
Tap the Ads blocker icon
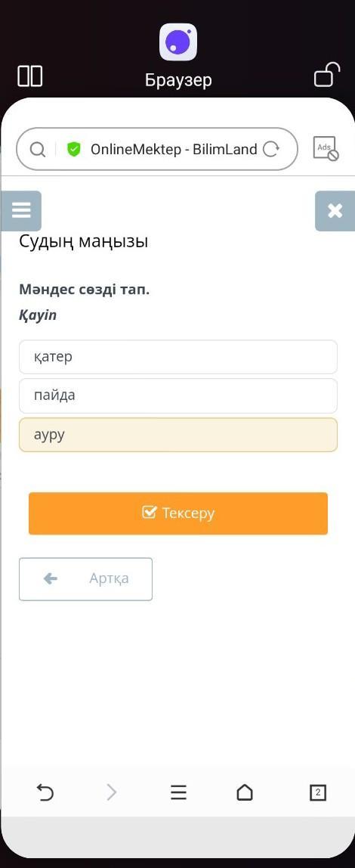coord(325,149)
